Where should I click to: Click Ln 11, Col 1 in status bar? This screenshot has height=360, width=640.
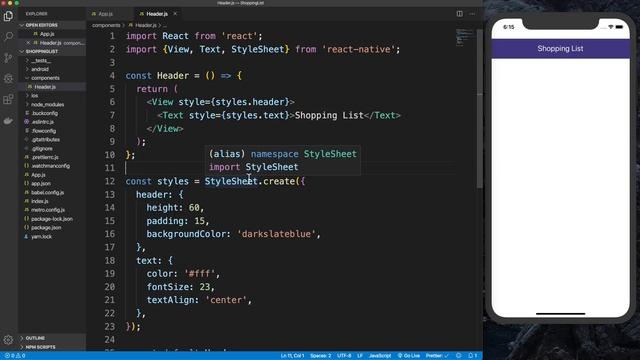click(292, 356)
